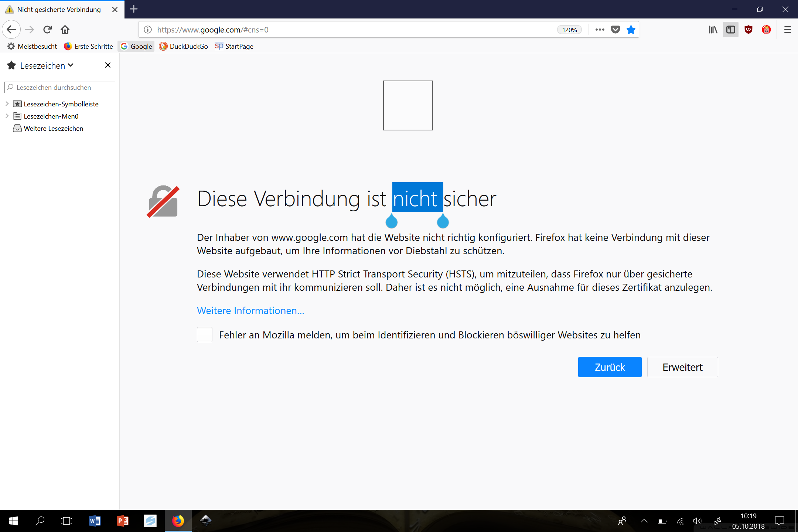Screen dimensions: 798x532
Task: Click site information icon in address bar
Action: pos(148,30)
